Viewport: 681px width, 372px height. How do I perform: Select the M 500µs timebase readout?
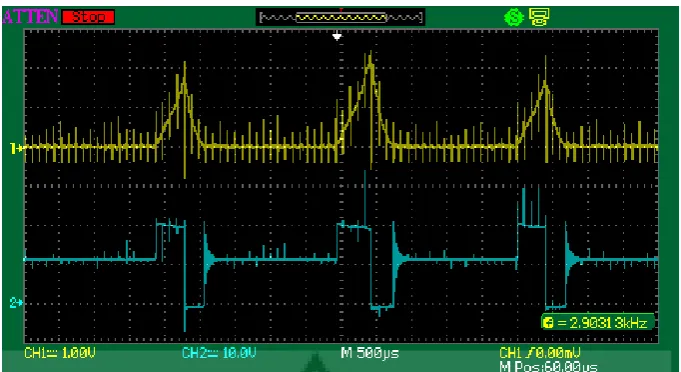370,352
